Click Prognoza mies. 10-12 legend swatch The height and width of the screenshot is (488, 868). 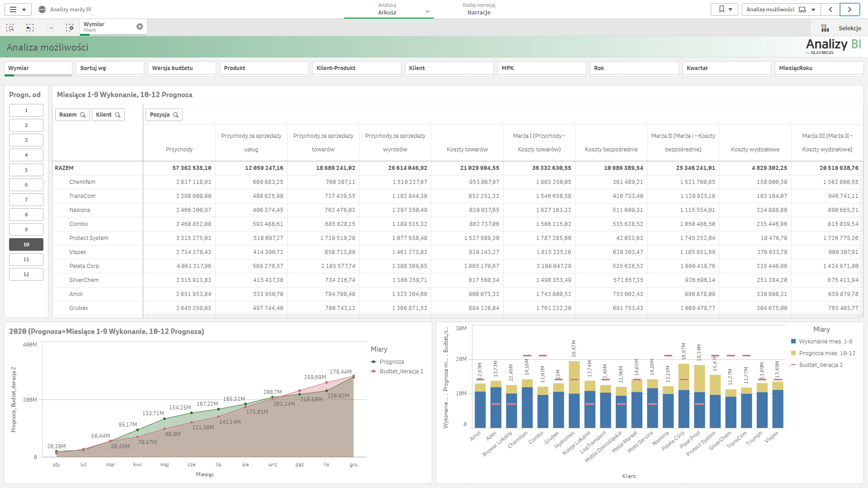click(x=793, y=353)
